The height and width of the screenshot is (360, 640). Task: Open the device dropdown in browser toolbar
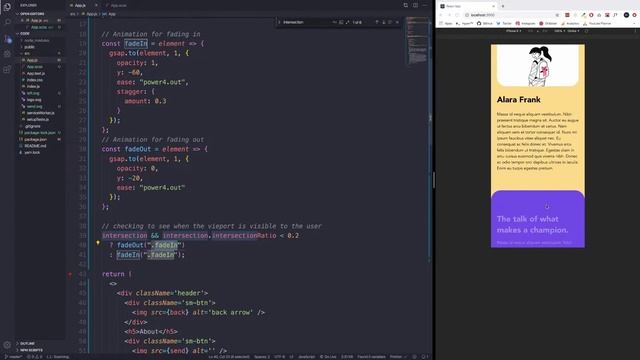coord(513,31)
